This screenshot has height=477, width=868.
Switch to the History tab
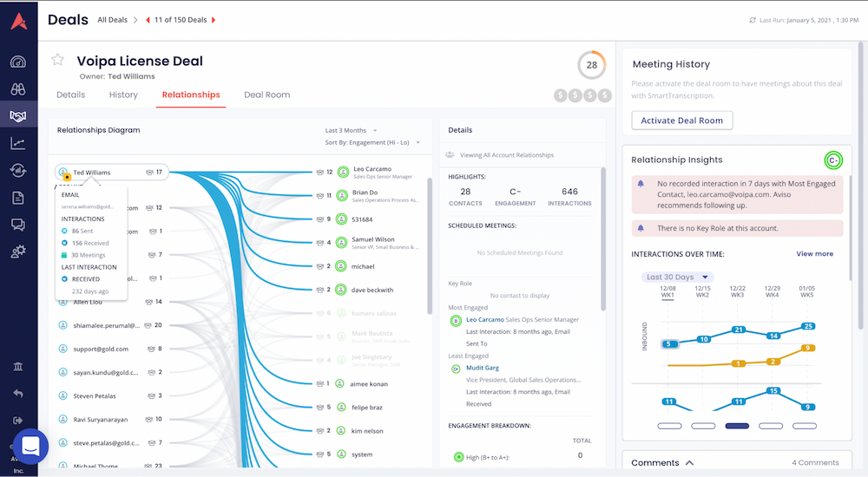123,95
